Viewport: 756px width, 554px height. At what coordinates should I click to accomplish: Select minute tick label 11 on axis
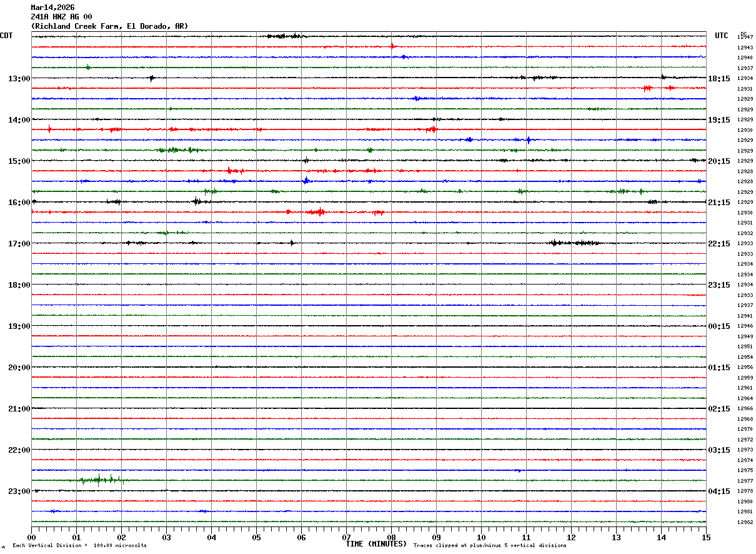coord(526,537)
